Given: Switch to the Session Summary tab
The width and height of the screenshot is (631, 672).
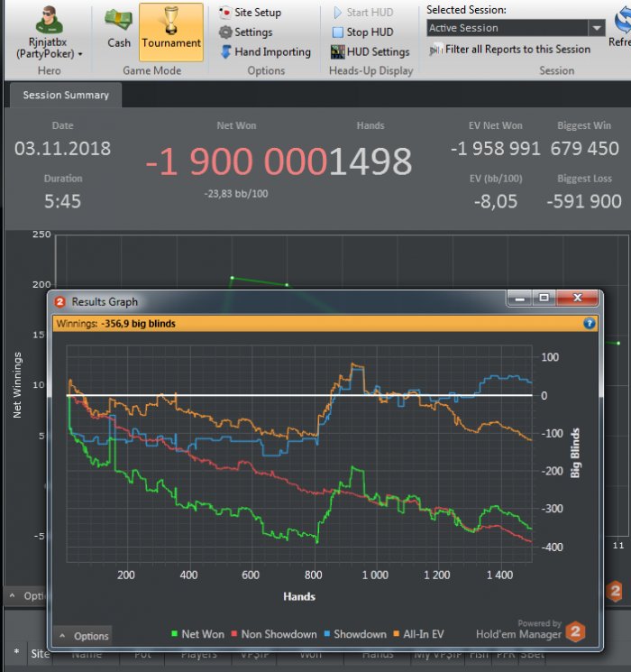Looking at the screenshot, I should (x=65, y=95).
